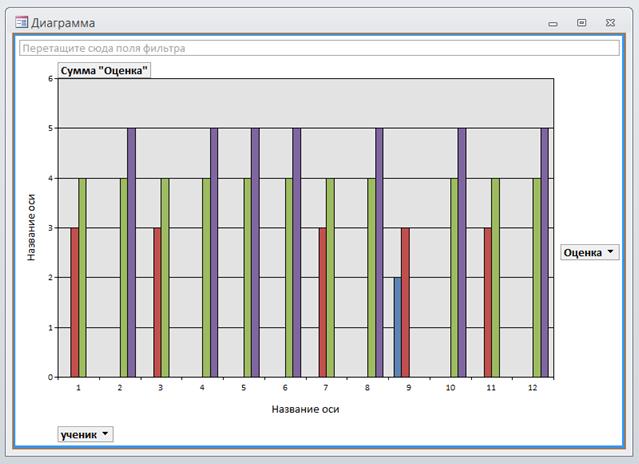Click the filter fields drop area

point(319,48)
